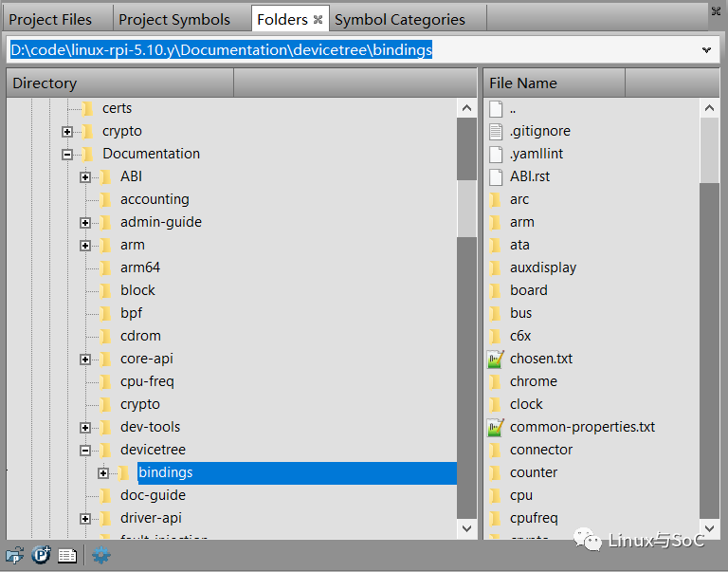Click the File Name column header

tap(555, 83)
